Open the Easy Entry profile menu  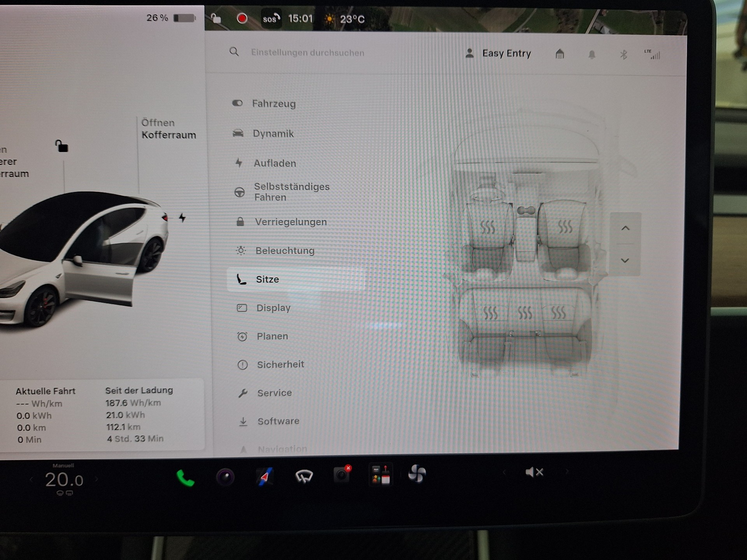[x=498, y=53]
